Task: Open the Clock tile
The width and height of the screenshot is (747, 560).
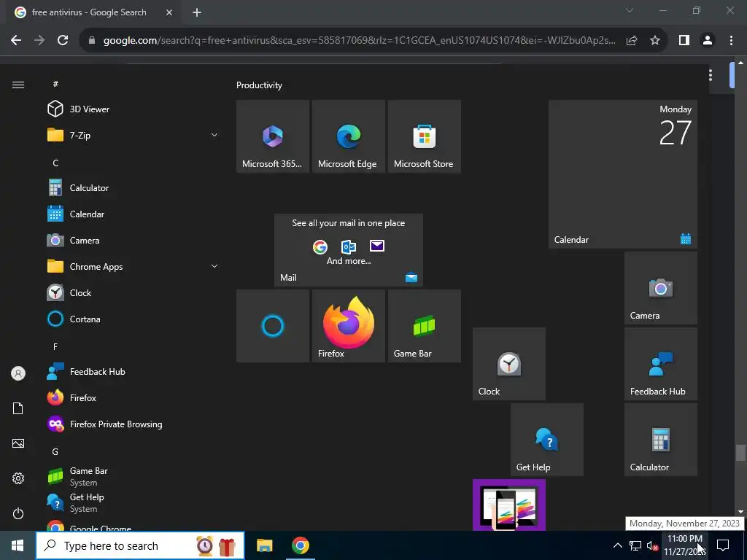Action: point(508,364)
